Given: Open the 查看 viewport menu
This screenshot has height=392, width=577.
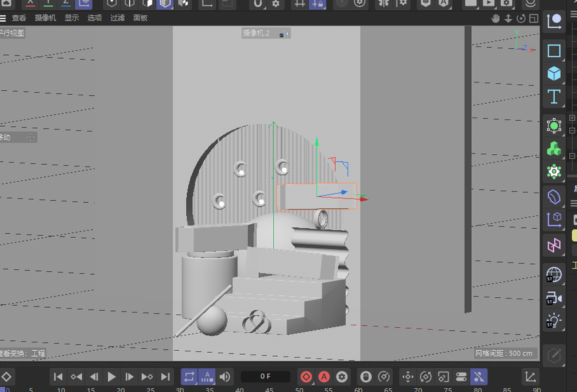Looking at the screenshot, I should click(19, 18).
